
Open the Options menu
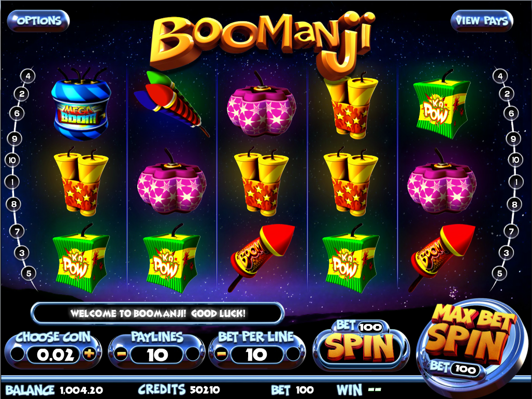tap(38, 21)
